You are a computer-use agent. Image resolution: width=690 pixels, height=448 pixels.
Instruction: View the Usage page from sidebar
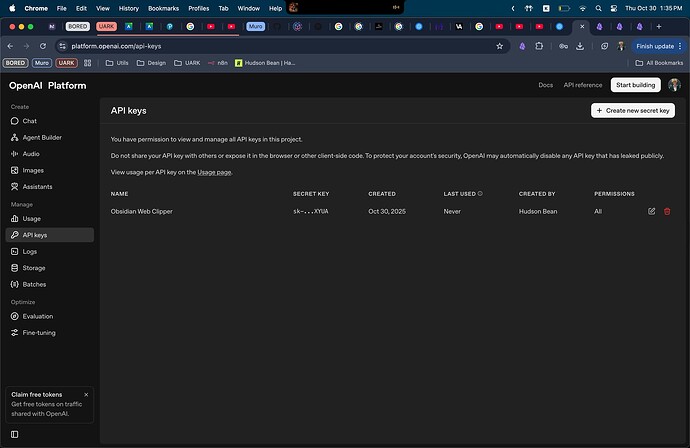click(31, 219)
